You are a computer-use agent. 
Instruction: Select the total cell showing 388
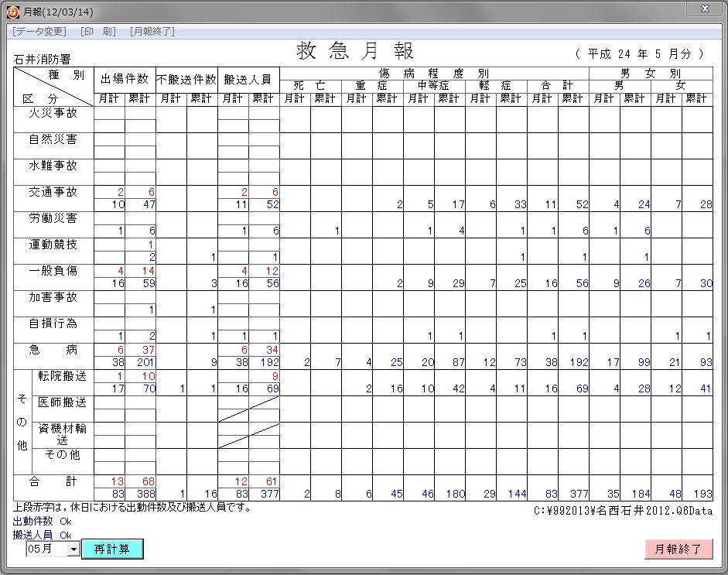pyautogui.click(x=141, y=494)
